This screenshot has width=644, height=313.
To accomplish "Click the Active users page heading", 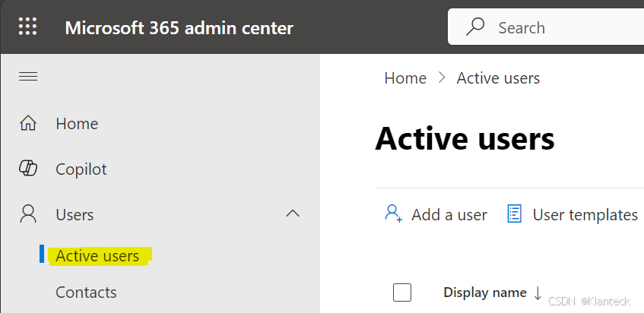I will point(465,138).
